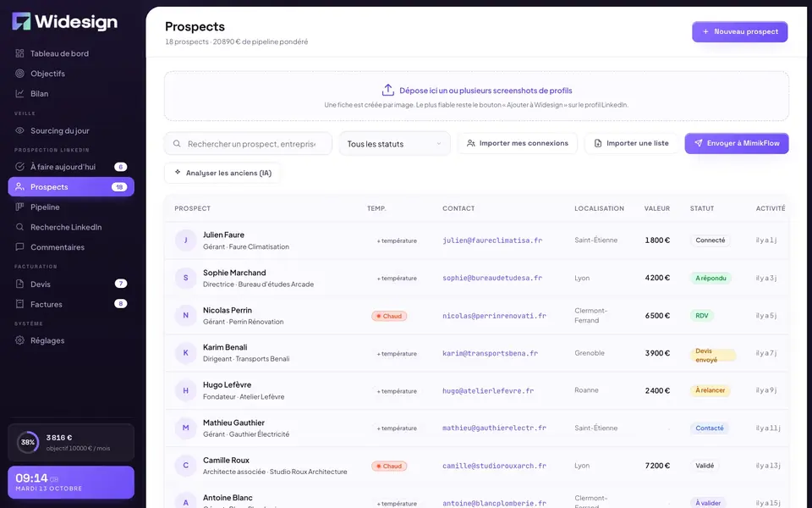The width and height of the screenshot is (812, 508).
Task: Click the Antoine Blanc name
Action: click(x=228, y=498)
